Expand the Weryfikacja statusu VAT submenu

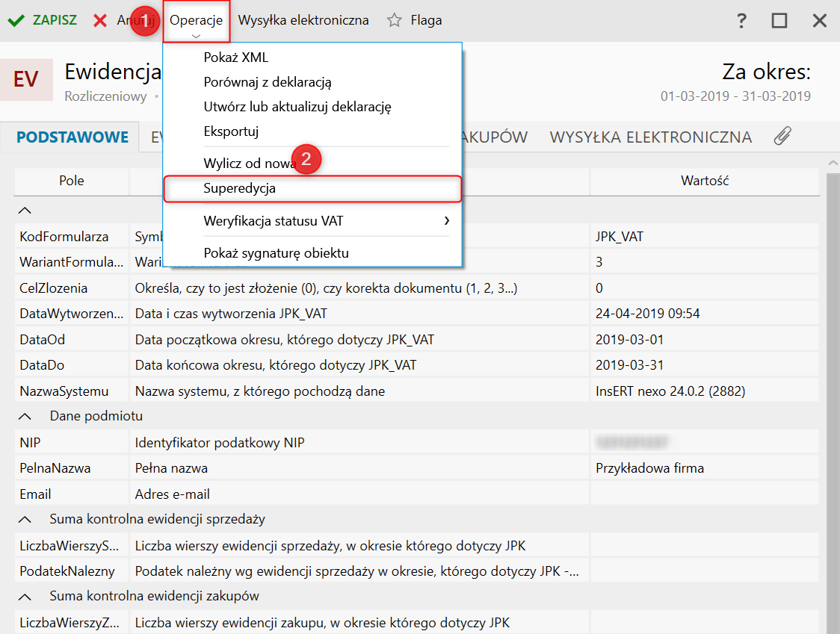click(447, 221)
